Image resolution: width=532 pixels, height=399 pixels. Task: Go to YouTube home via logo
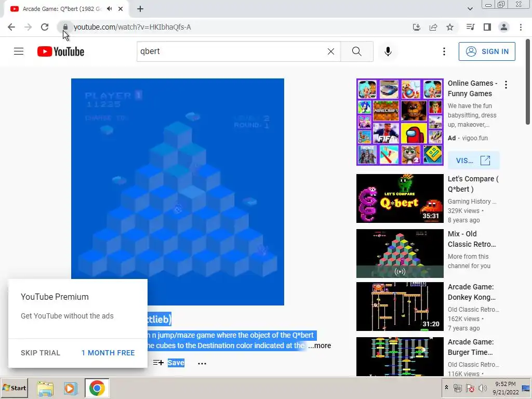tap(61, 51)
